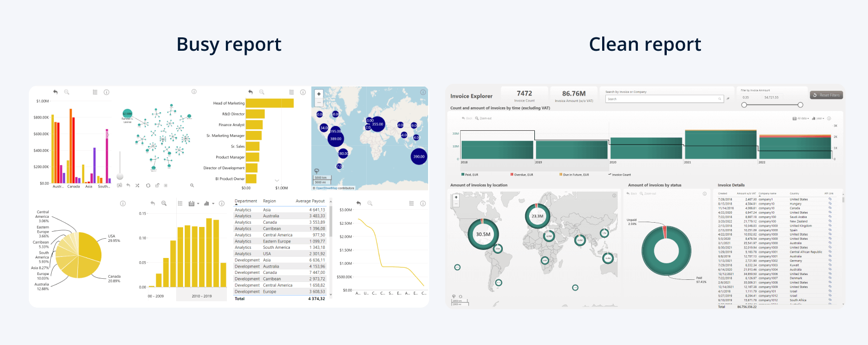Viewport: 868px width, 345px height.
Task: Click the Search by Invoice or Company field
Action: click(x=664, y=99)
